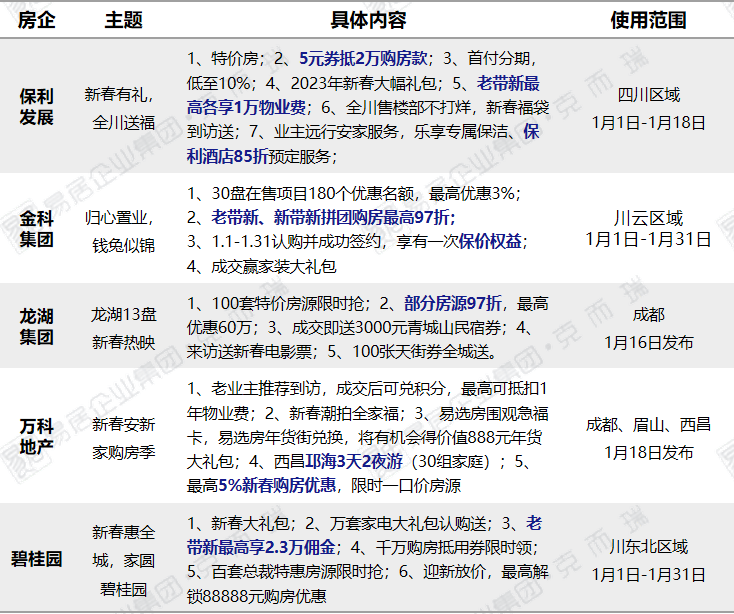Click line 30盘在售项目180个优惠名额

coord(313,193)
